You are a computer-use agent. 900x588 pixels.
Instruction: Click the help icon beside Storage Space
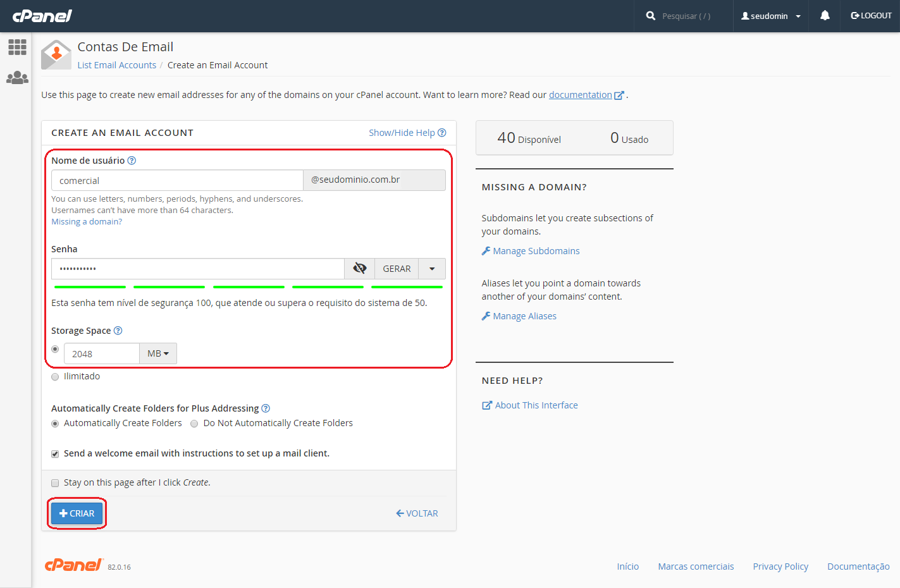pos(118,331)
